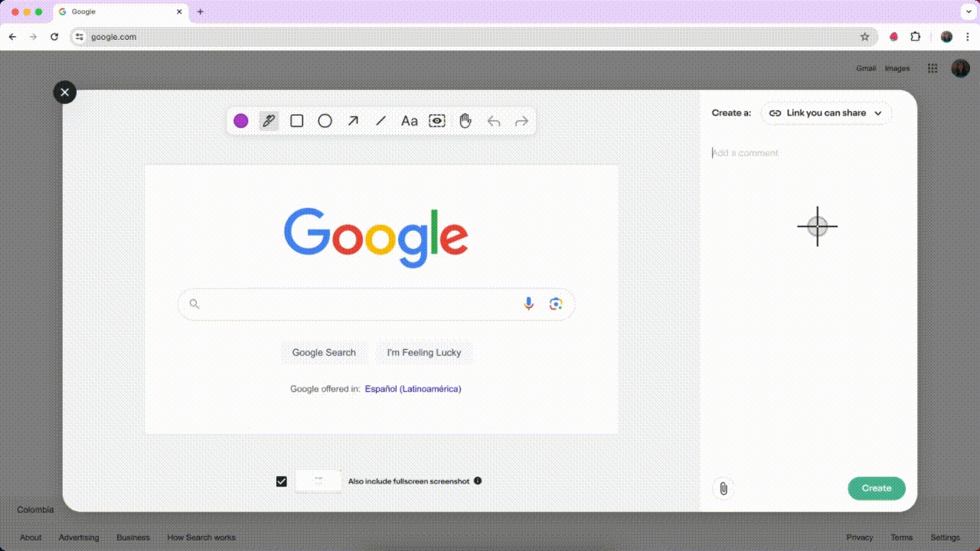Select the circle shape tool

(x=325, y=121)
